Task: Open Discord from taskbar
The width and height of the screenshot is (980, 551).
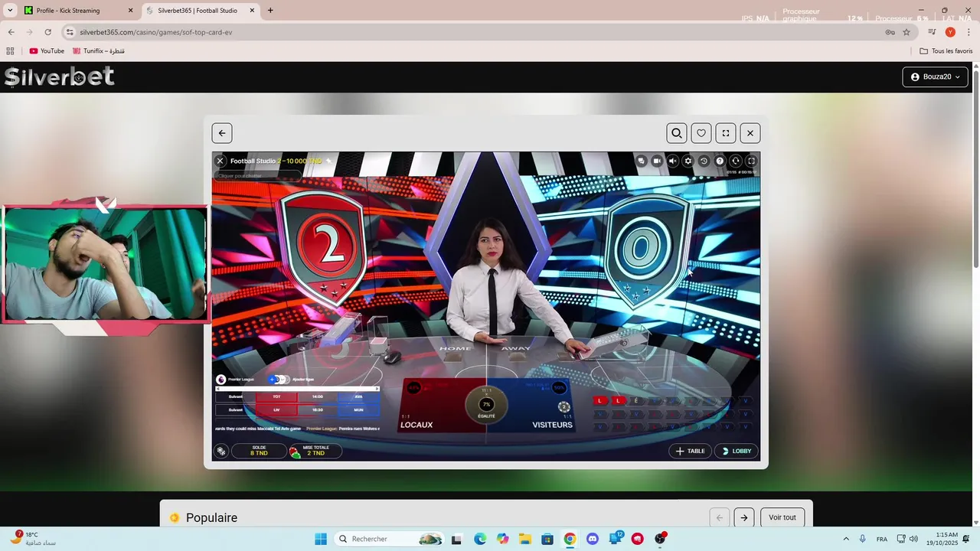Action: [592, 539]
